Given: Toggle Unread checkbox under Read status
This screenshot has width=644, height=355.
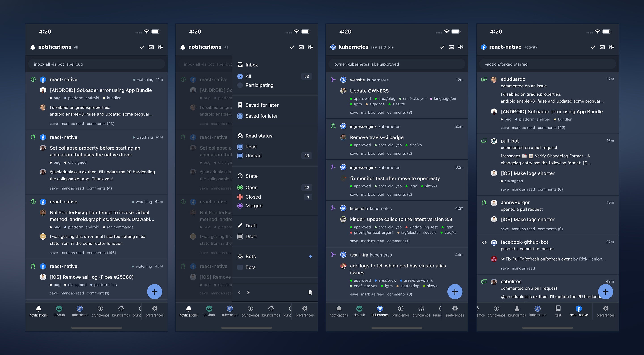Looking at the screenshot, I should tap(240, 156).
